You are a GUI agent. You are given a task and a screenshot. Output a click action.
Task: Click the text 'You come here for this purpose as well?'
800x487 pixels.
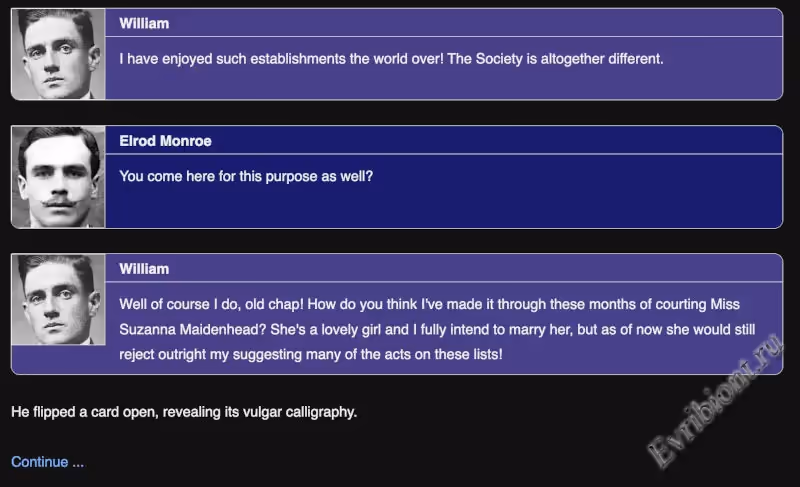(x=252, y=176)
